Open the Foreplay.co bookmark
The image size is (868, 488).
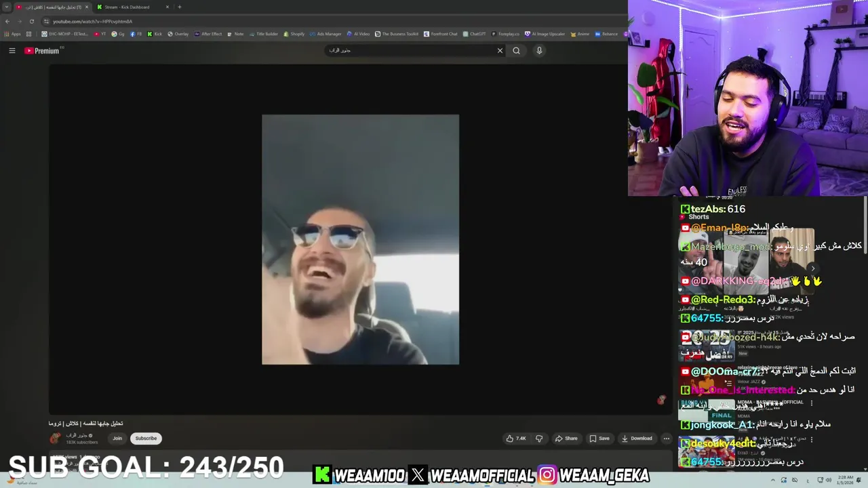click(505, 34)
